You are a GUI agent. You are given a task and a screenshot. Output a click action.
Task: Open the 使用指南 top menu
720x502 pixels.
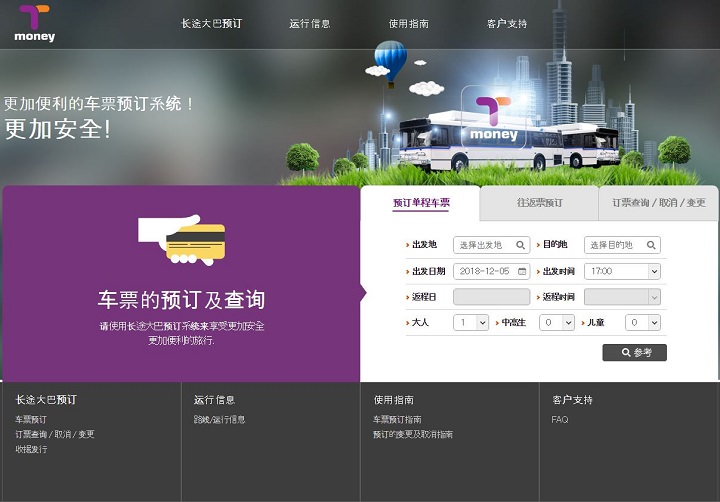coord(409,23)
